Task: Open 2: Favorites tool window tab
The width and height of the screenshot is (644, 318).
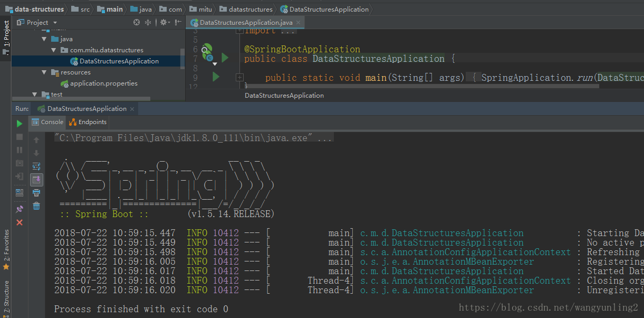Action: 6,249
